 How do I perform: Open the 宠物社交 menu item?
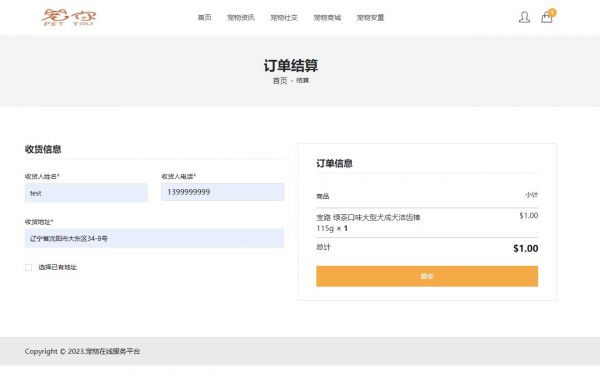coord(284,18)
